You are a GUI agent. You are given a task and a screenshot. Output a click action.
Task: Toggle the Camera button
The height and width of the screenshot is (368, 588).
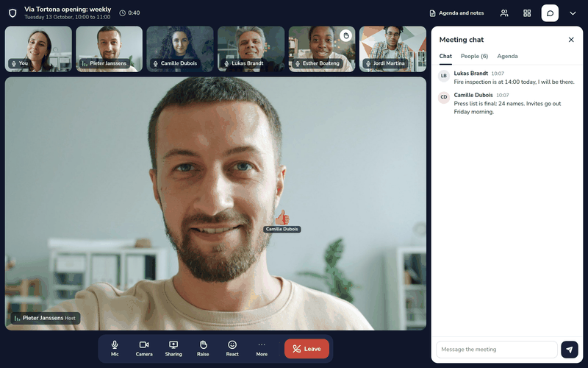144,348
